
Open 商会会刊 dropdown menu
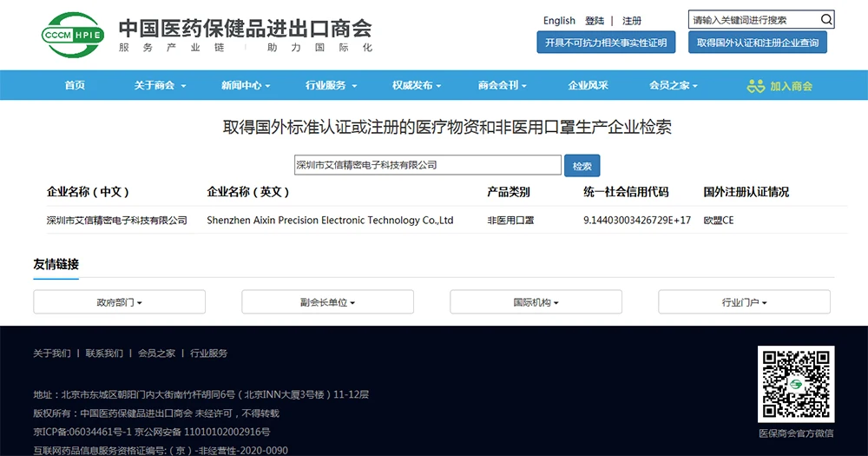pyautogui.click(x=503, y=85)
